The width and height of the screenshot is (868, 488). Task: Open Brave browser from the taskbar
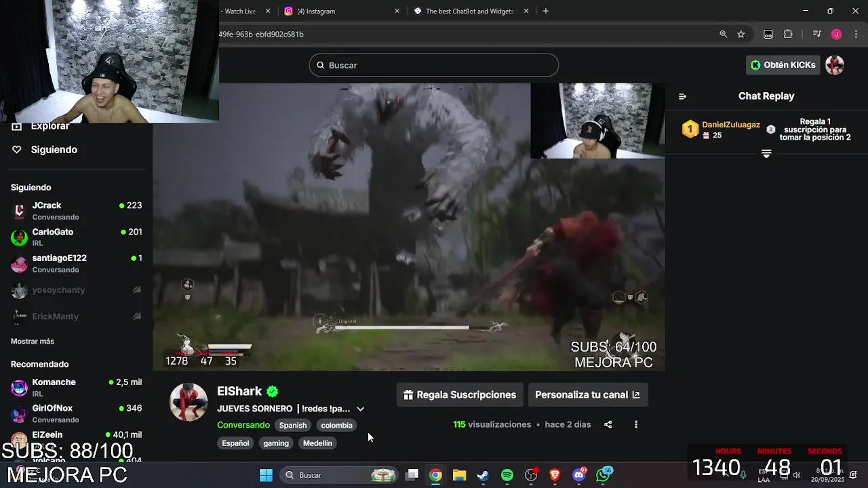[x=555, y=475]
